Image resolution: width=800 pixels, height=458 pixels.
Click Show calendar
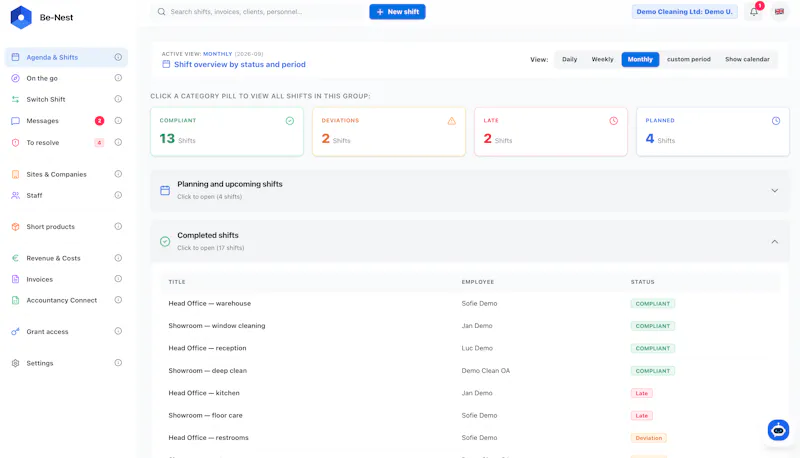(x=747, y=59)
